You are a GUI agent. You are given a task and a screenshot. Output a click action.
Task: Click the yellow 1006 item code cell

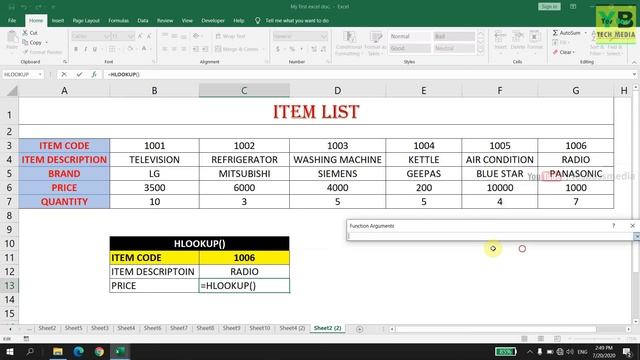[244, 258]
